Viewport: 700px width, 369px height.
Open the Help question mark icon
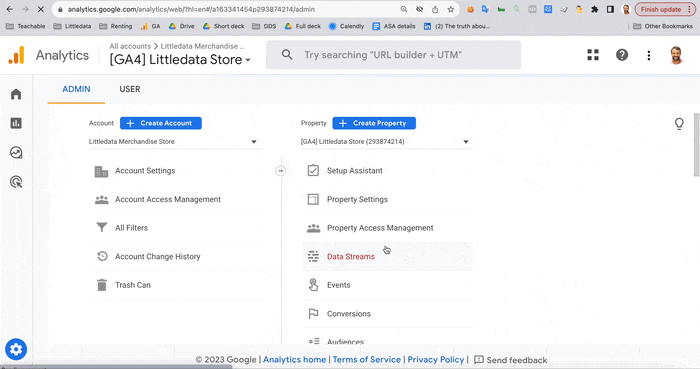pos(622,55)
